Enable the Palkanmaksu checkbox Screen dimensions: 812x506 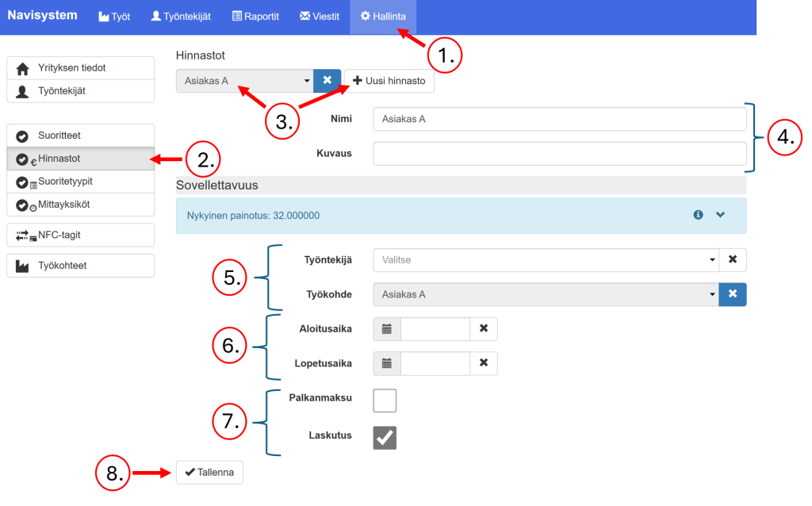point(385,401)
